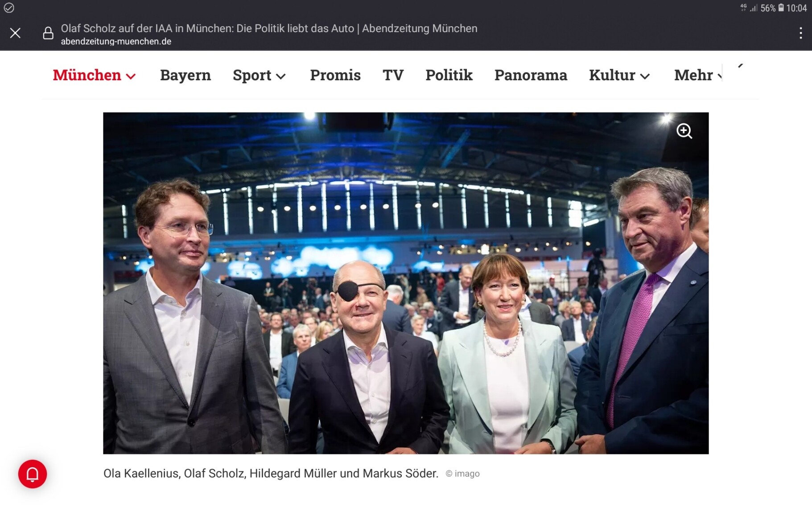Expand the Sport dropdown chevron
The height and width of the screenshot is (507, 812).
[281, 77]
